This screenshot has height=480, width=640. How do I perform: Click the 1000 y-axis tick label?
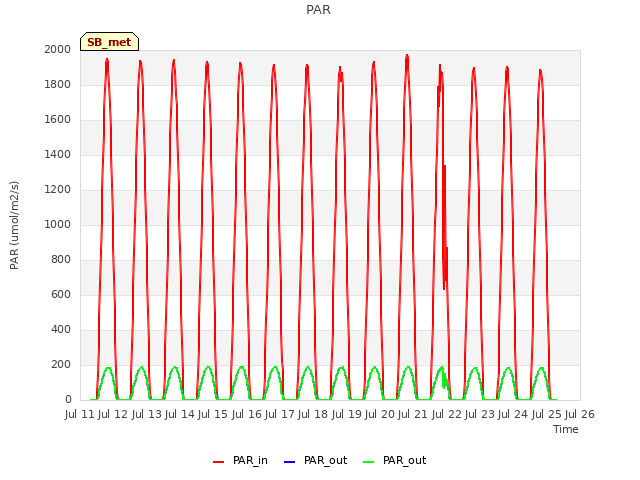pos(58,224)
